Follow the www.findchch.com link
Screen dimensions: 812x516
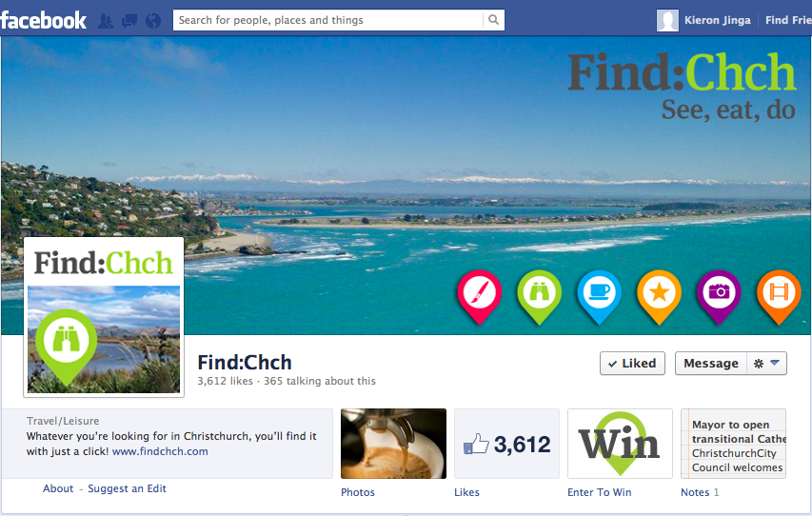(x=160, y=451)
